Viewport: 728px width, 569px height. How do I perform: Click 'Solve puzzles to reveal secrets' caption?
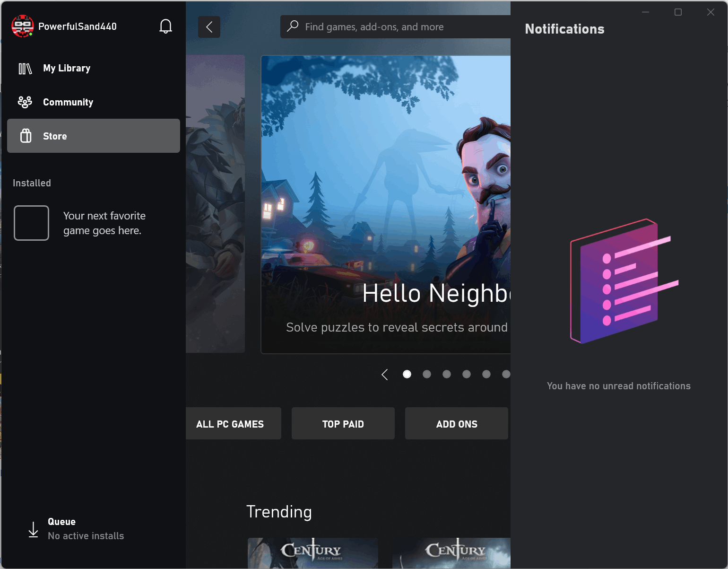pyautogui.click(x=397, y=327)
